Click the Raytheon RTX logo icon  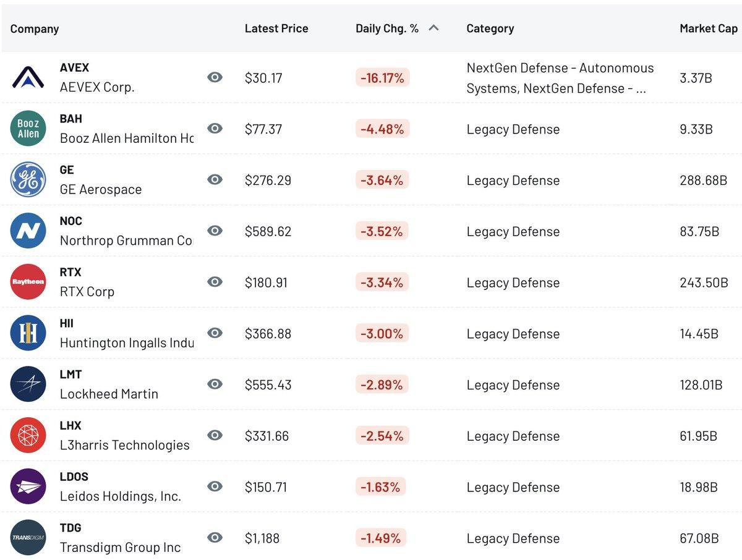click(x=28, y=282)
